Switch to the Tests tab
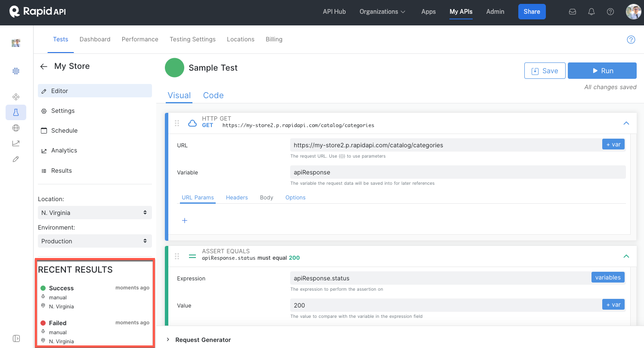Image resolution: width=644 pixels, height=348 pixels. tap(61, 39)
